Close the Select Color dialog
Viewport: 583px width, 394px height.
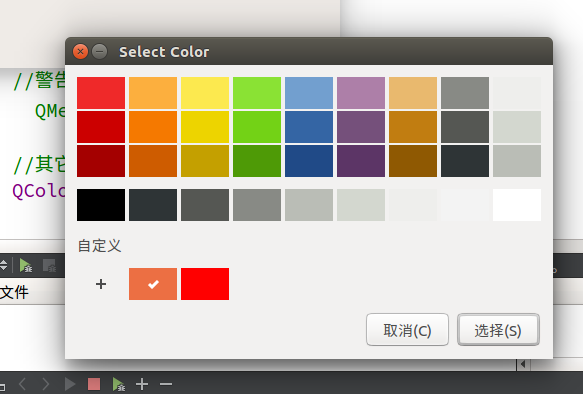[80, 51]
